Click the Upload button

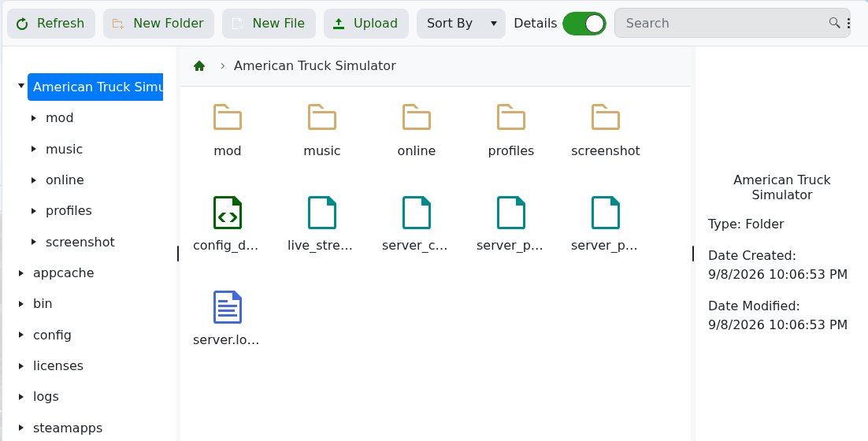click(366, 24)
